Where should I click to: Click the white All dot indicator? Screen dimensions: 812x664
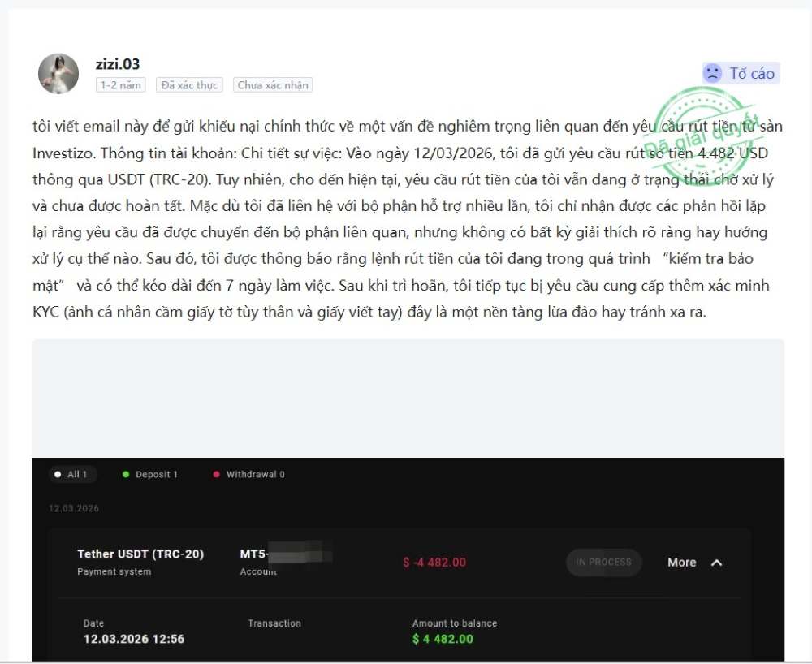pos(58,474)
